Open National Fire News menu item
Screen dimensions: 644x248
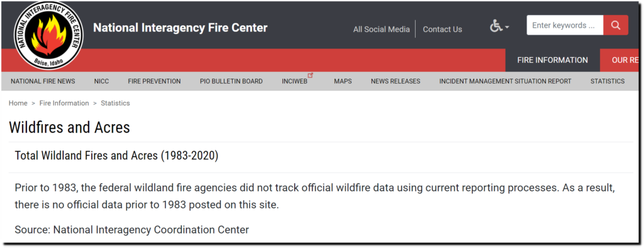pyautogui.click(x=43, y=81)
